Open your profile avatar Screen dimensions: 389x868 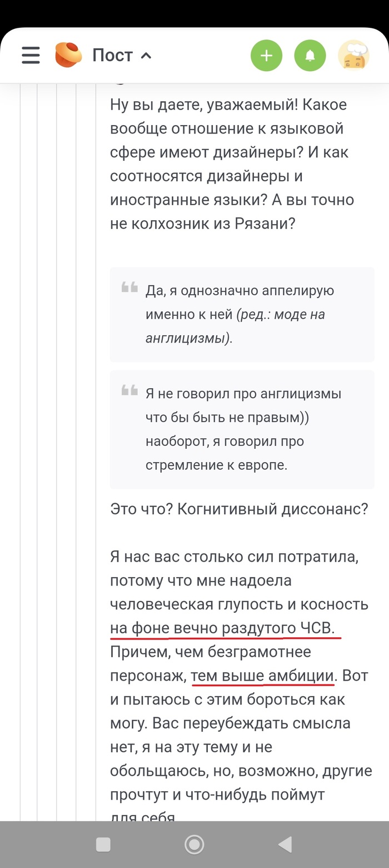(x=354, y=55)
